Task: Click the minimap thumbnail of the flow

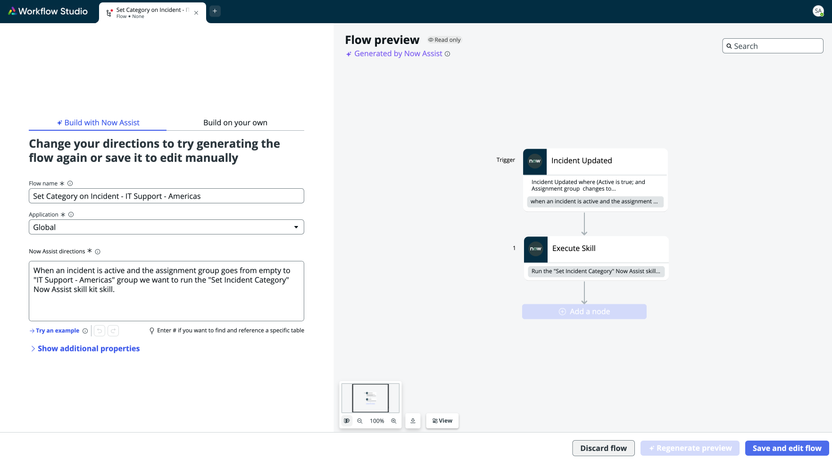Action: pos(370,397)
